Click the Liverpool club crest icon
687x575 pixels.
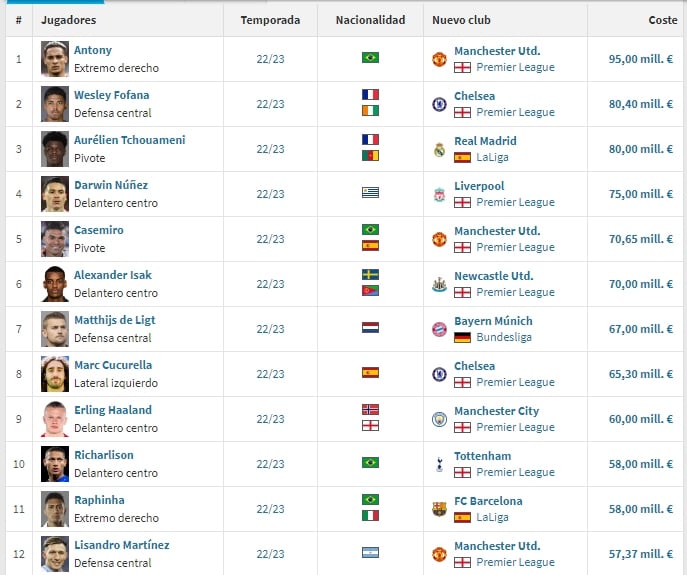pyautogui.click(x=439, y=195)
